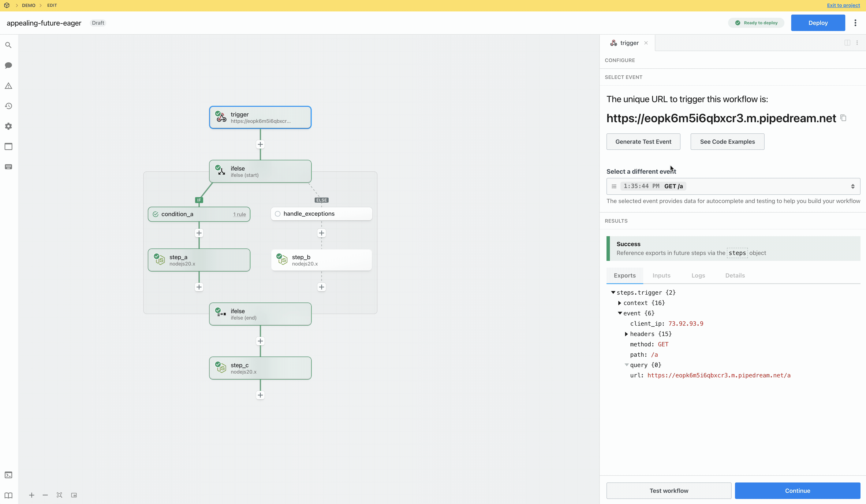Open the search icon in left sidebar

tap(9, 45)
